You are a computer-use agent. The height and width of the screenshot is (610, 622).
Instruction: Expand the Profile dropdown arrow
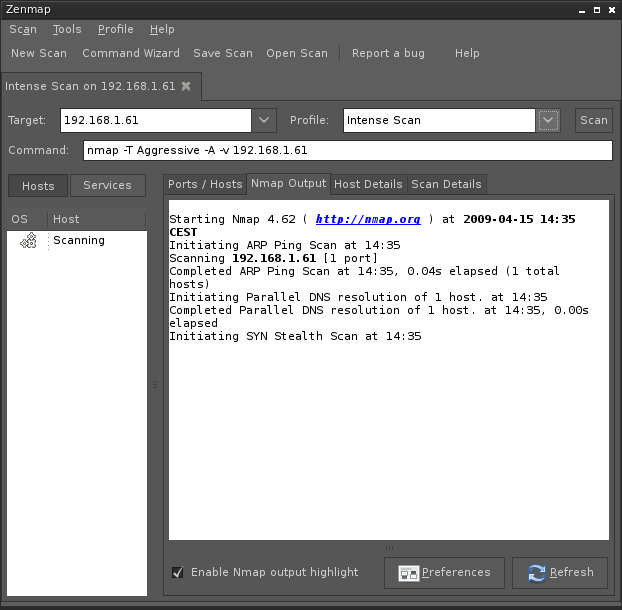click(548, 120)
